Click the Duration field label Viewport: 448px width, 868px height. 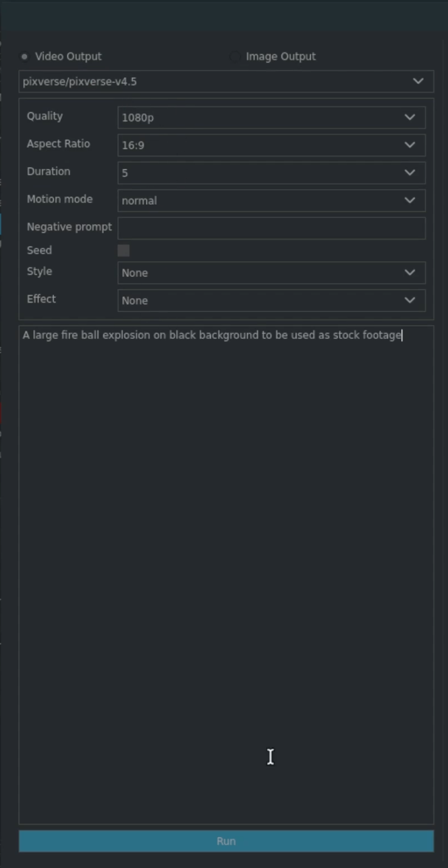(48, 171)
